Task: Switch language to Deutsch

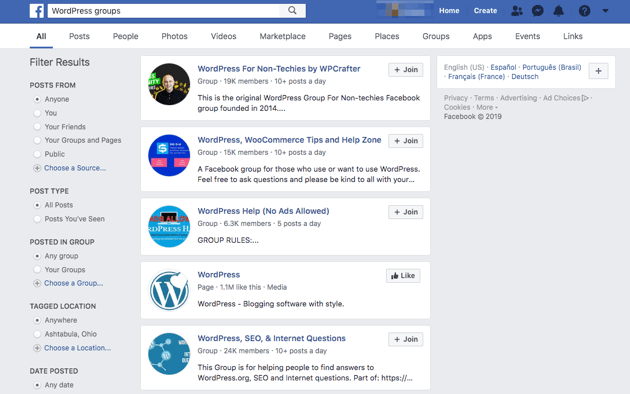Action: pos(525,76)
